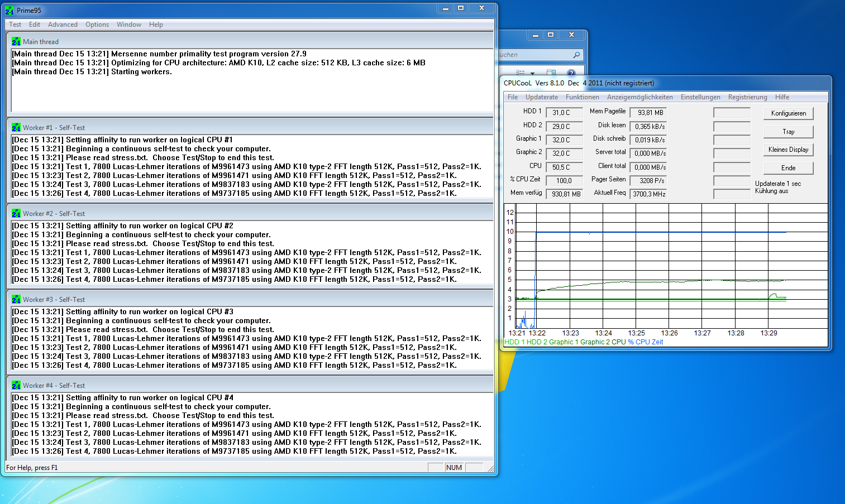Click the Ende button in CPUCool
Screen dimensions: 845x504
pyautogui.click(x=789, y=168)
